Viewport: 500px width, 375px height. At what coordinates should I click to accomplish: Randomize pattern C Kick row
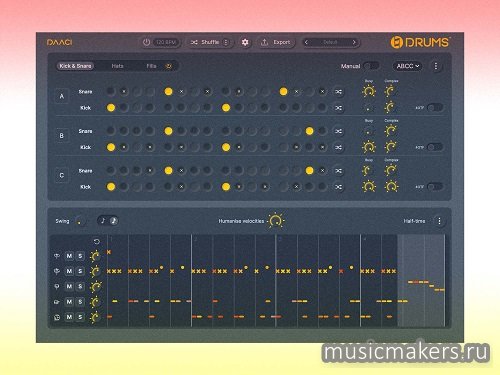coord(338,187)
